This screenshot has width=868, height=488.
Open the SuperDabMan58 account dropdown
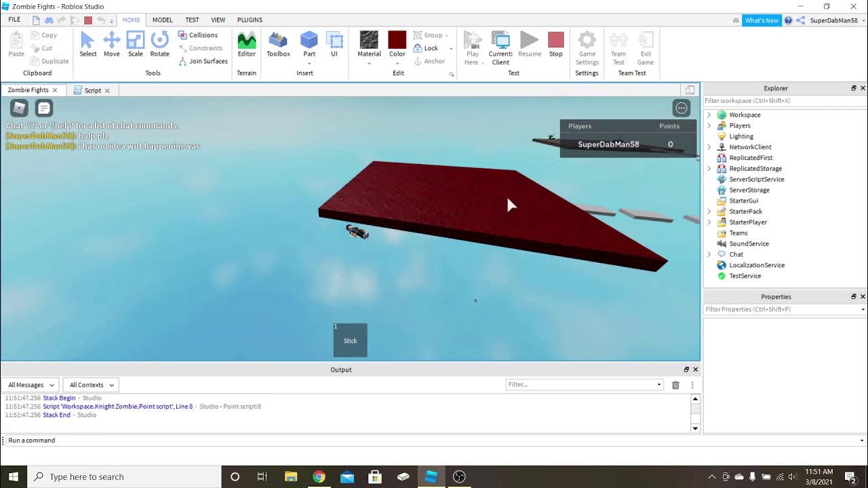point(837,20)
